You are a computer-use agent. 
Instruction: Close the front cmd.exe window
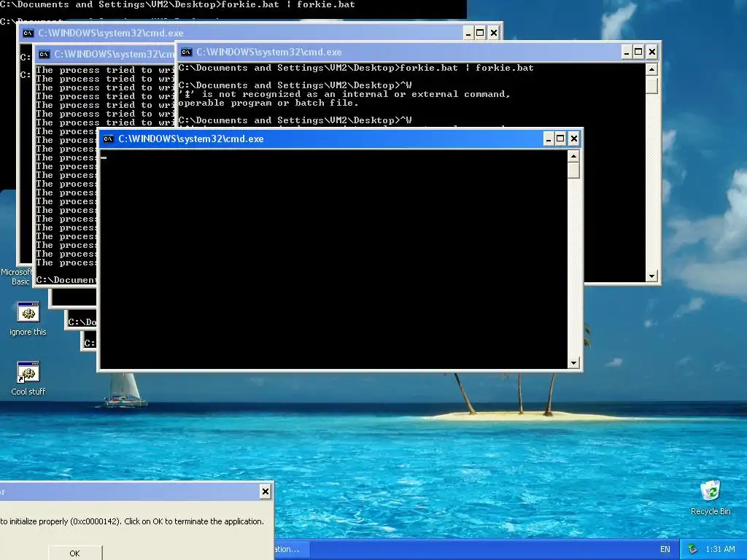(574, 139)
